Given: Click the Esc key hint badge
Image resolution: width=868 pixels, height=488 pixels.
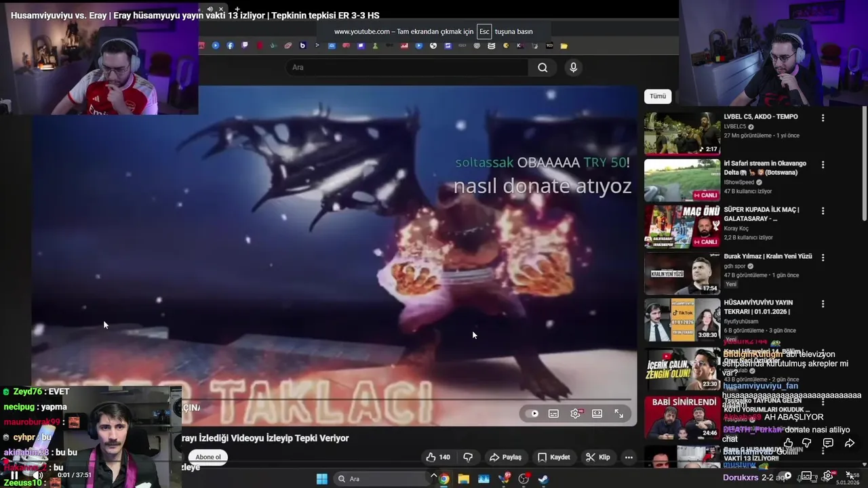Looking at the screenshot, I should [x=484, y=31].
